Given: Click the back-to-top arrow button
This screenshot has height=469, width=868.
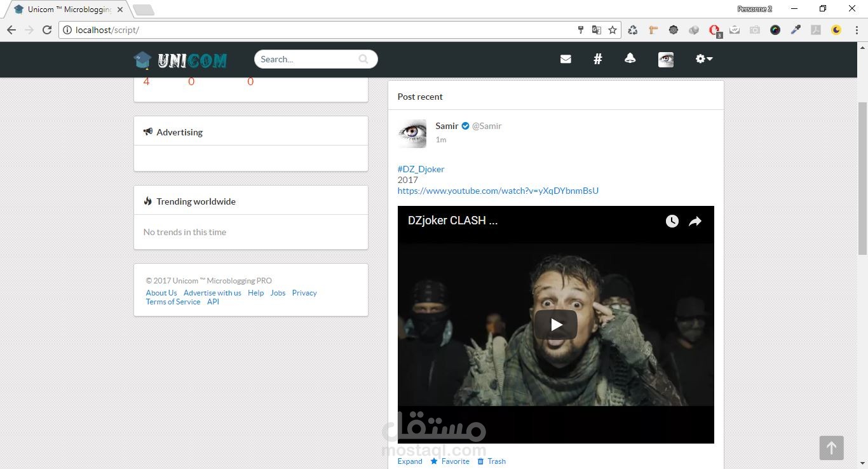Looking at the screenshot, I should pyautogui.click(x=831, y=448).
